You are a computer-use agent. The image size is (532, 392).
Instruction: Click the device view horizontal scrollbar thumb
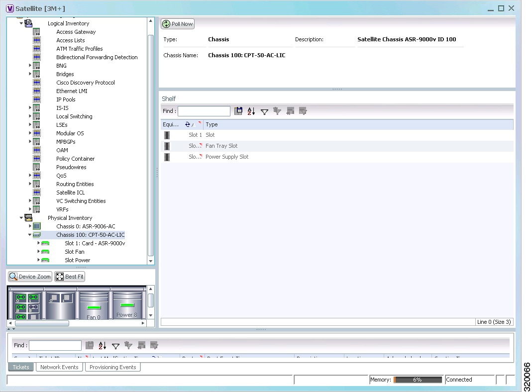[x=42, y=323]
